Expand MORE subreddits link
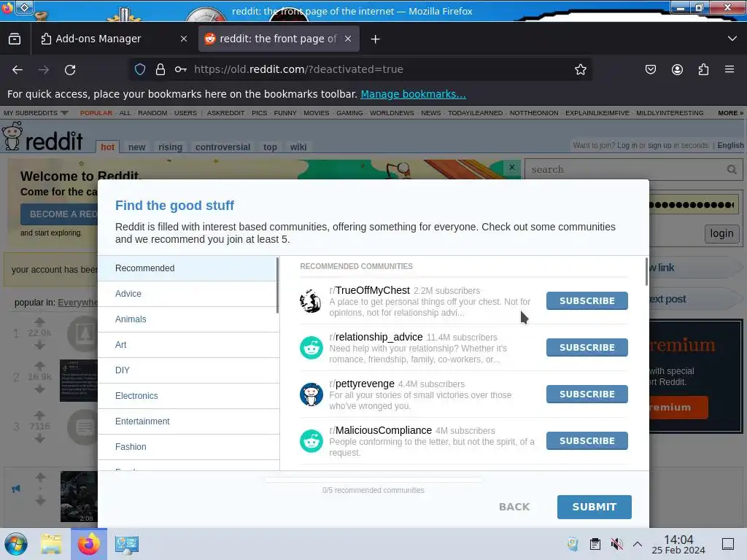 tap(730, 113)
